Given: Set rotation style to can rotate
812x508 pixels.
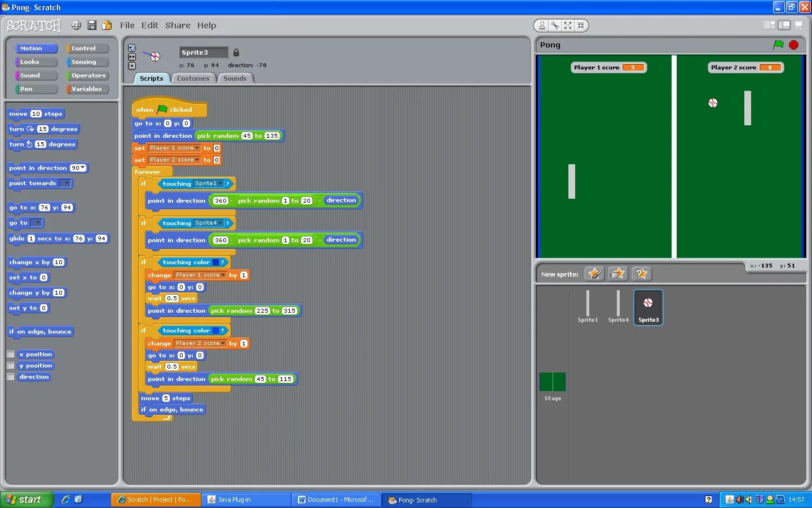Looking at the screenshot, I should (x=131, y=48).
